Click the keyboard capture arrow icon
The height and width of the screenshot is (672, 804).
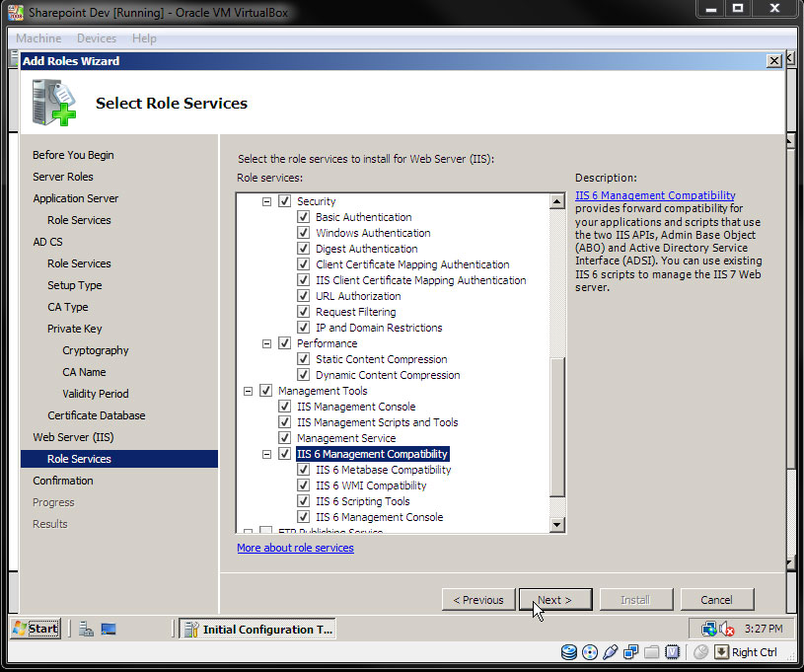pos(721,652)
